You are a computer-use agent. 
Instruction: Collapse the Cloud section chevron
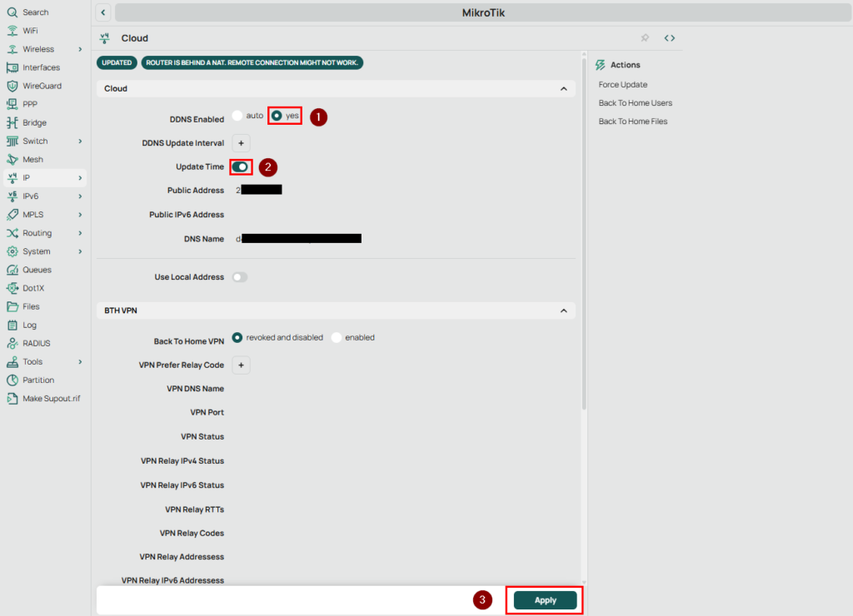[x=563, y=88]
